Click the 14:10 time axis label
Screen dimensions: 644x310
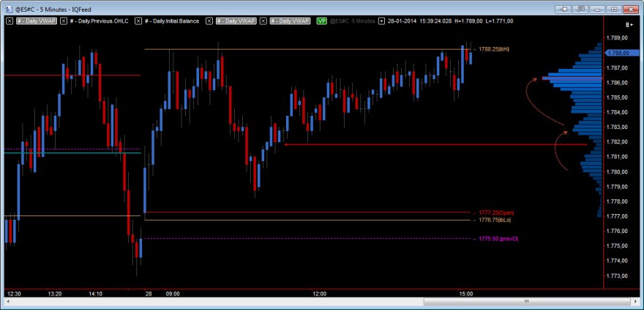coord(95,294)
